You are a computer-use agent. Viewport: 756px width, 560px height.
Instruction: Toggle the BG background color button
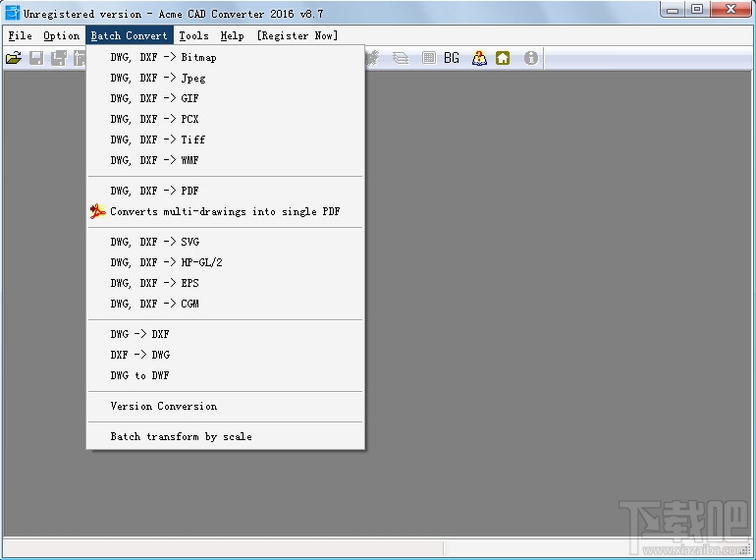(452, 58)
